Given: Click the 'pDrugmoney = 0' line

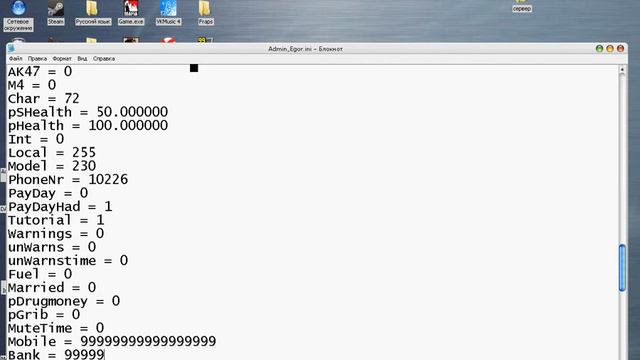Looking at the screenshot, I should 64,301.
